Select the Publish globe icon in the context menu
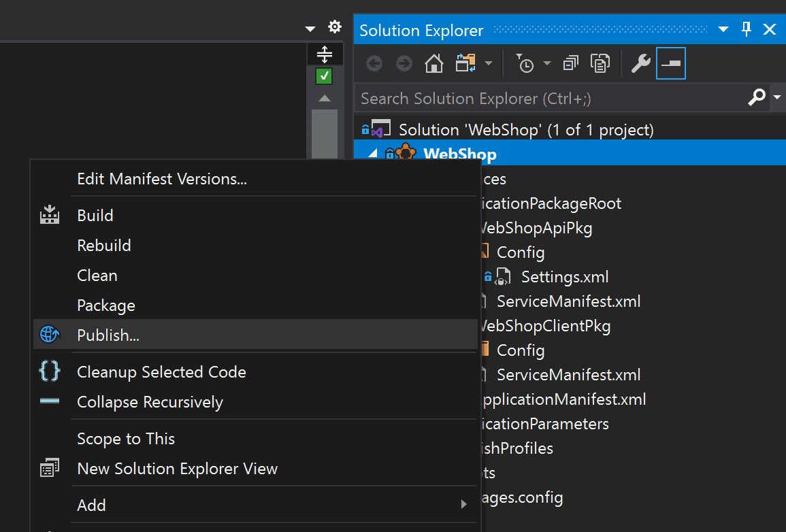The width and height of the screenshot is (786, 532). click(49, 335)
